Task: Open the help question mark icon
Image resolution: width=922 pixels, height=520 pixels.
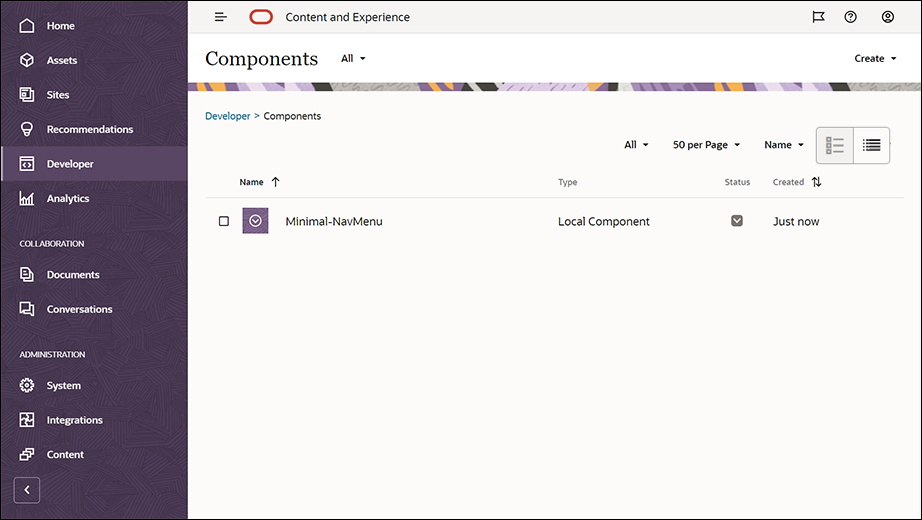Action: (850, 17)
